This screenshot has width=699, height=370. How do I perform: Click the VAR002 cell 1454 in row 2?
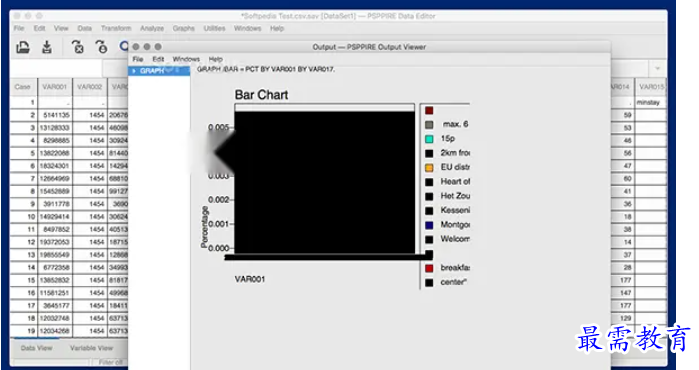[90, 115]
